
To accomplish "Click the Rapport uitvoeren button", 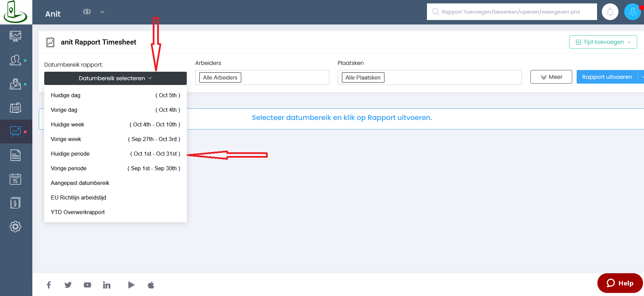I will (x=607, y=77).
